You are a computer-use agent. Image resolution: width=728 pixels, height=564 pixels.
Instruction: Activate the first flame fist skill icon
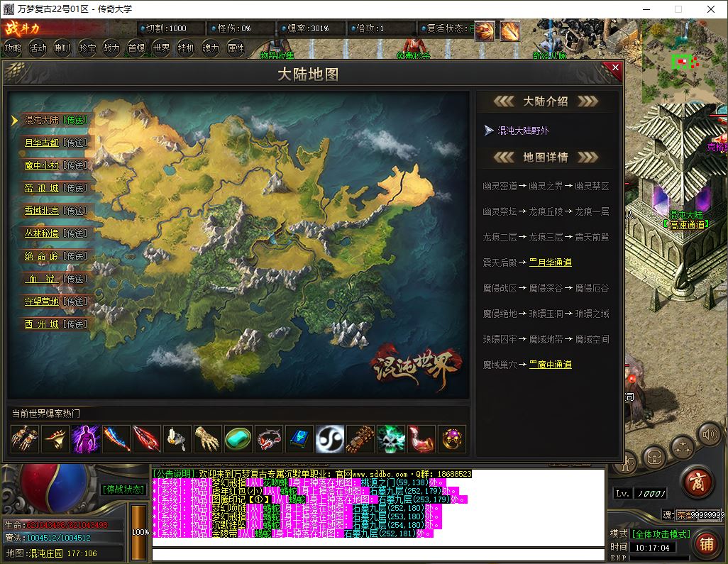484,31
